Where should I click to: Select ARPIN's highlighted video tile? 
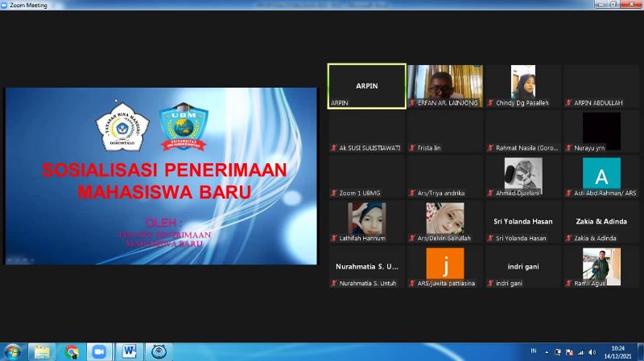coord(366,85)
